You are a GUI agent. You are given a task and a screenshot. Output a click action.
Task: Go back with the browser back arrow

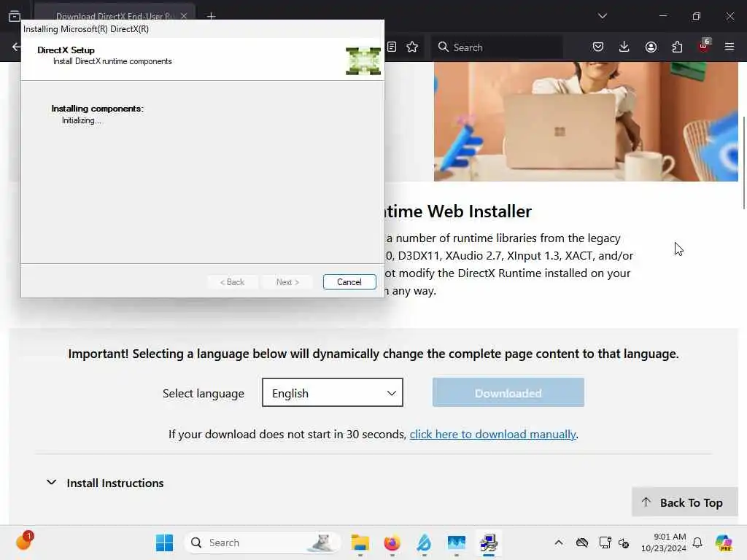click(x=16, y=47)
